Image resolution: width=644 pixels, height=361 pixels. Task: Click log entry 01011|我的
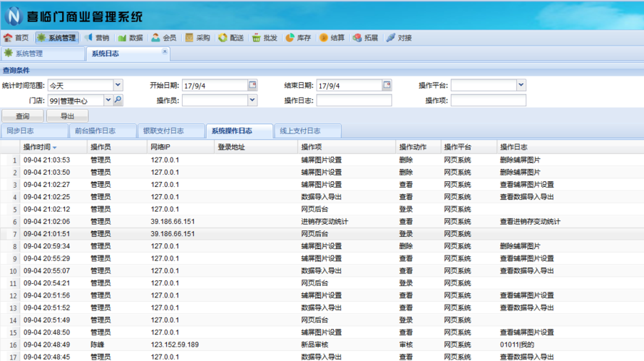517,344
